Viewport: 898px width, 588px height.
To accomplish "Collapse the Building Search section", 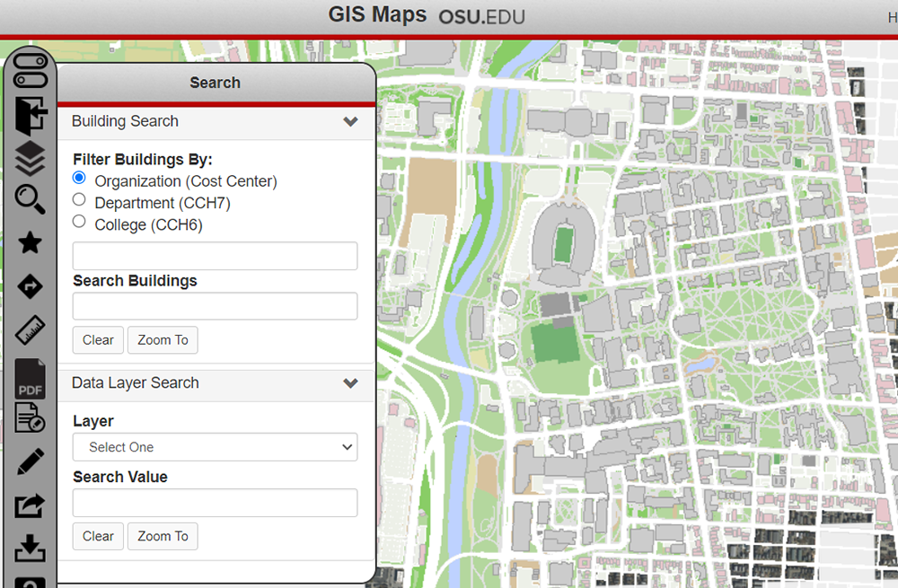I will click(x=350, y=122).
